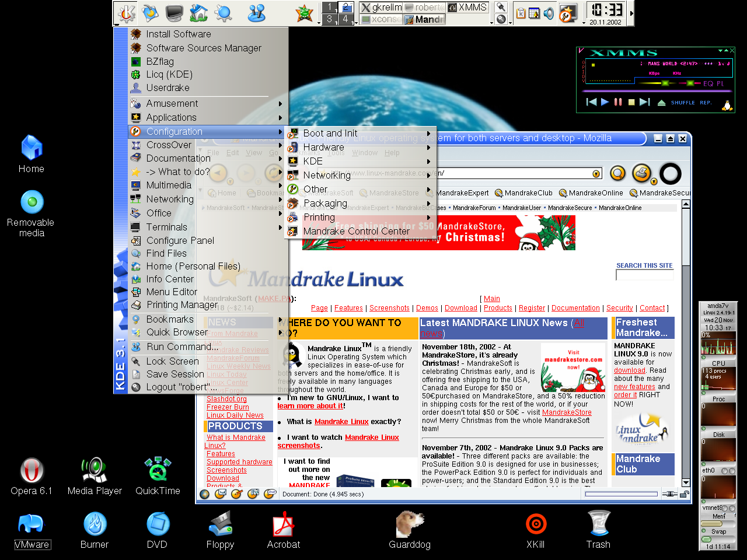Select the XMMS taskbar entry

(467, 8)
